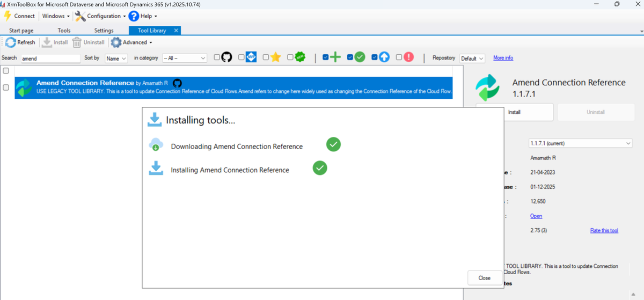Click the blue Help question mark icon
Image resolution: width=644 pixels, height=300 pixels.
coord(134,16)
